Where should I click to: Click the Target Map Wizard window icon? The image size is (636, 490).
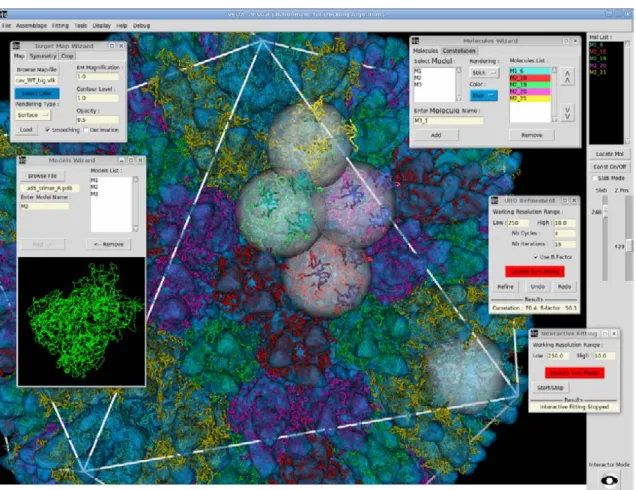coord(16,46)
